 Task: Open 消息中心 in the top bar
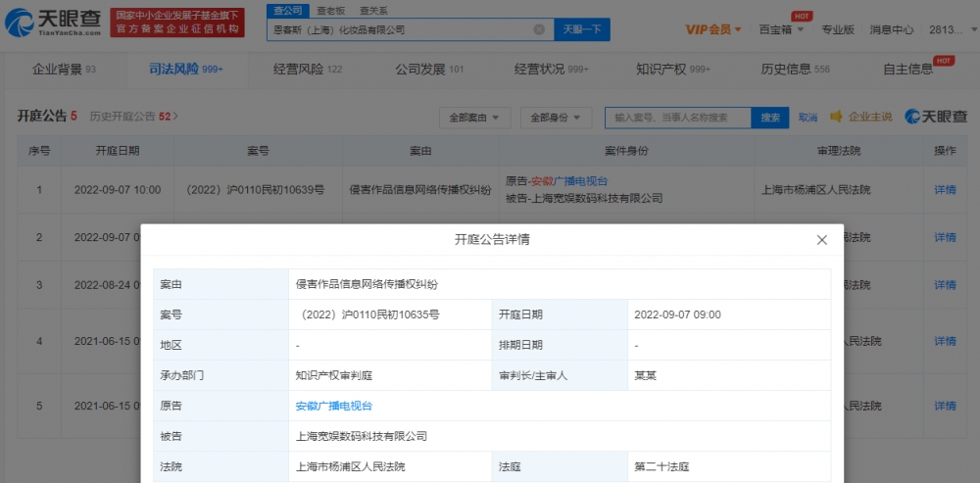[891, 29]
